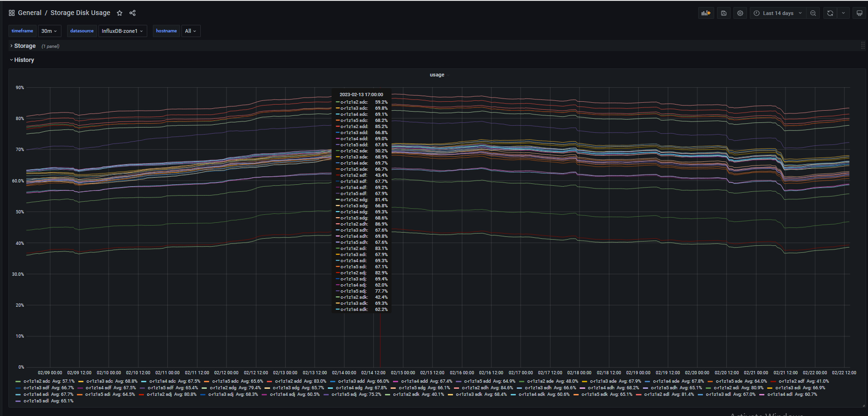Toggle c-r1z1s5 sdl series in legend
This screenshot has height=416, width=868.
click(37, 401)
